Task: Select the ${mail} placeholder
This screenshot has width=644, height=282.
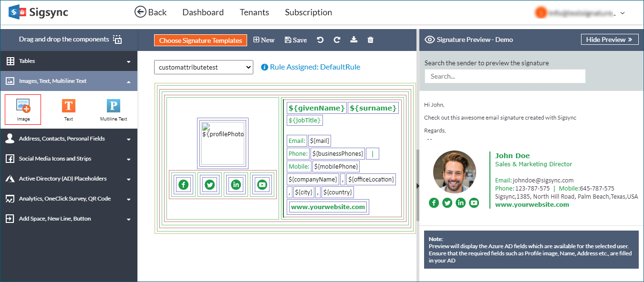Action: [x=320, y=141]
